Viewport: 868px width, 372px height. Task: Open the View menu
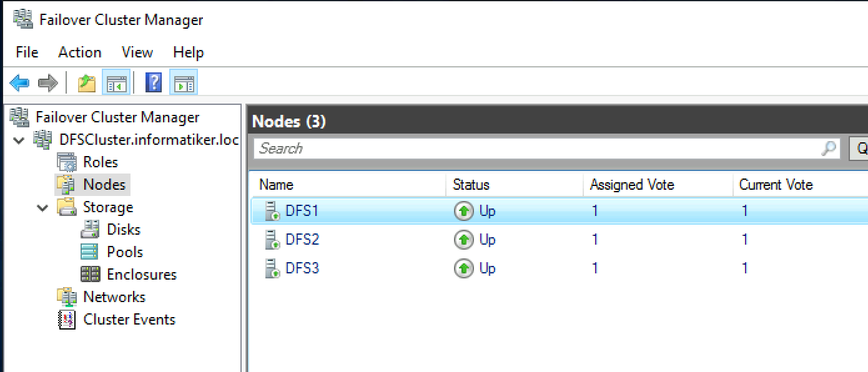click(x=137, y=52)
